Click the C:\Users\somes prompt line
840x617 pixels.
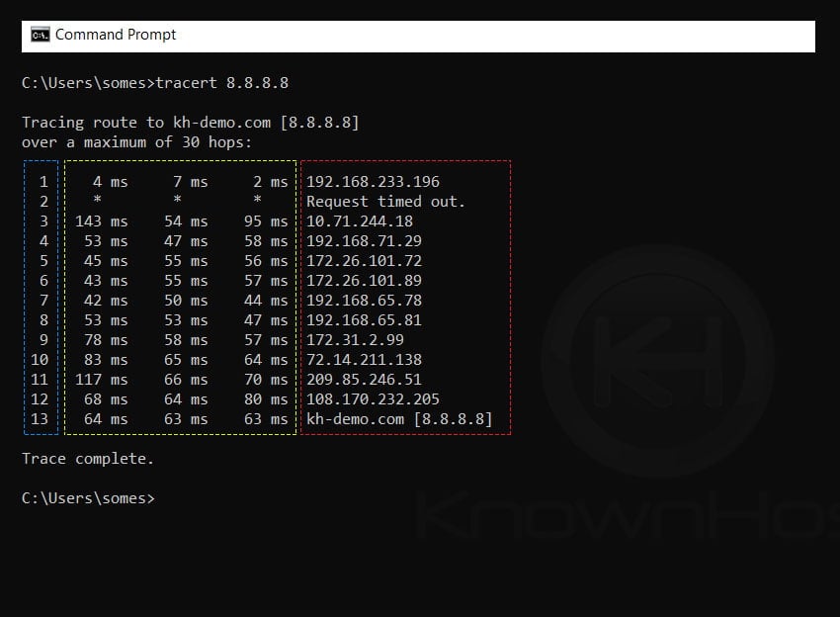tap(90, 497)
